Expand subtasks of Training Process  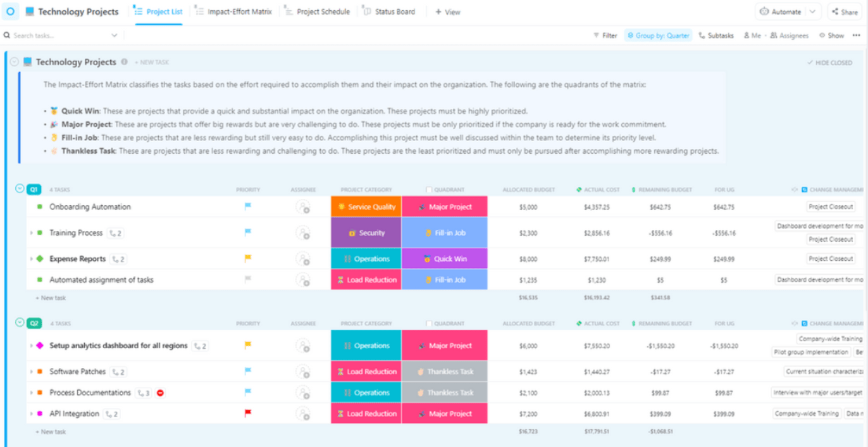pos(31,233)
